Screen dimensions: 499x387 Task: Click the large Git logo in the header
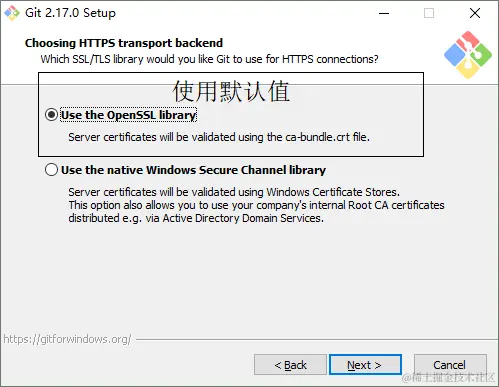coord(468,55)
